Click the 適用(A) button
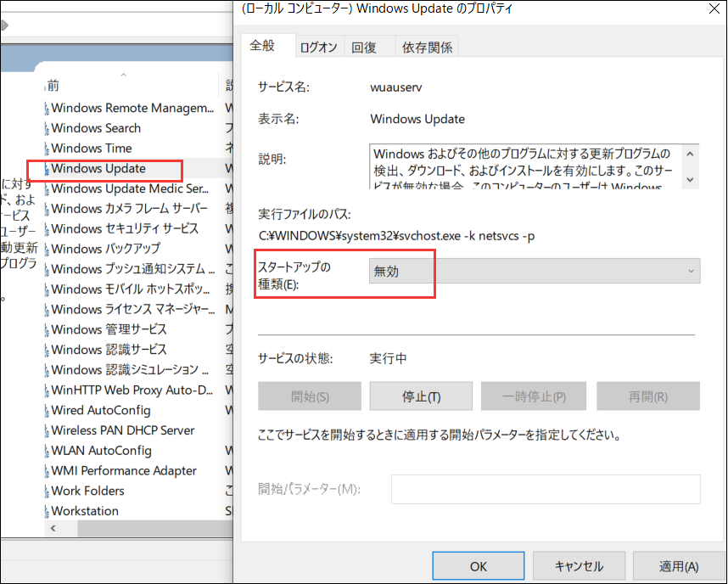This screenshot has width=728, height=584. click(x=678, y=566)
